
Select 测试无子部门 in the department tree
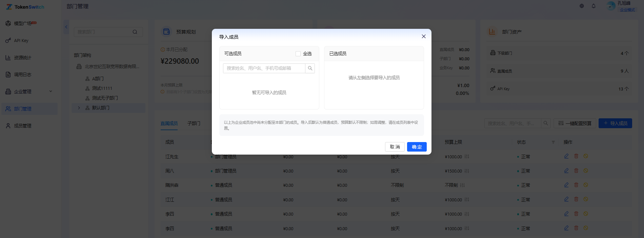click(x=105, y=98)
